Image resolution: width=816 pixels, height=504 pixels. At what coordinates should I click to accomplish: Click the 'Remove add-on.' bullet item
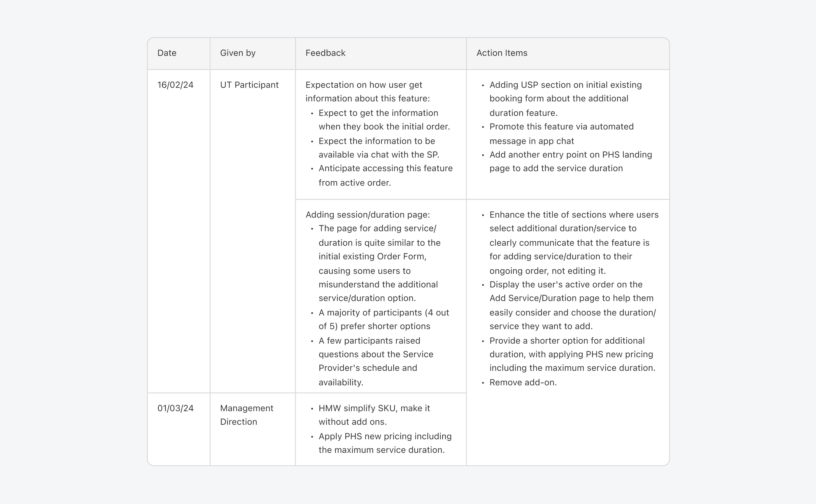tap(523, 382)
